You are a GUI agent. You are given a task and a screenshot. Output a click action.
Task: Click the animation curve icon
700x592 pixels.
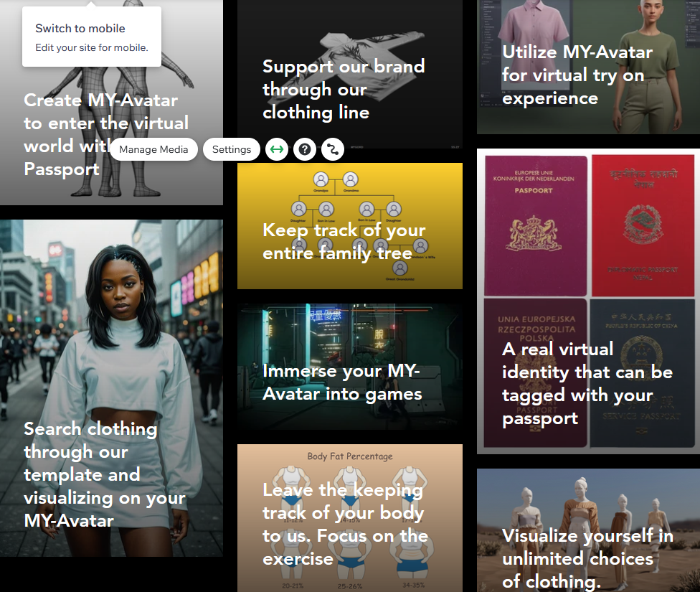tap(333, 149)
